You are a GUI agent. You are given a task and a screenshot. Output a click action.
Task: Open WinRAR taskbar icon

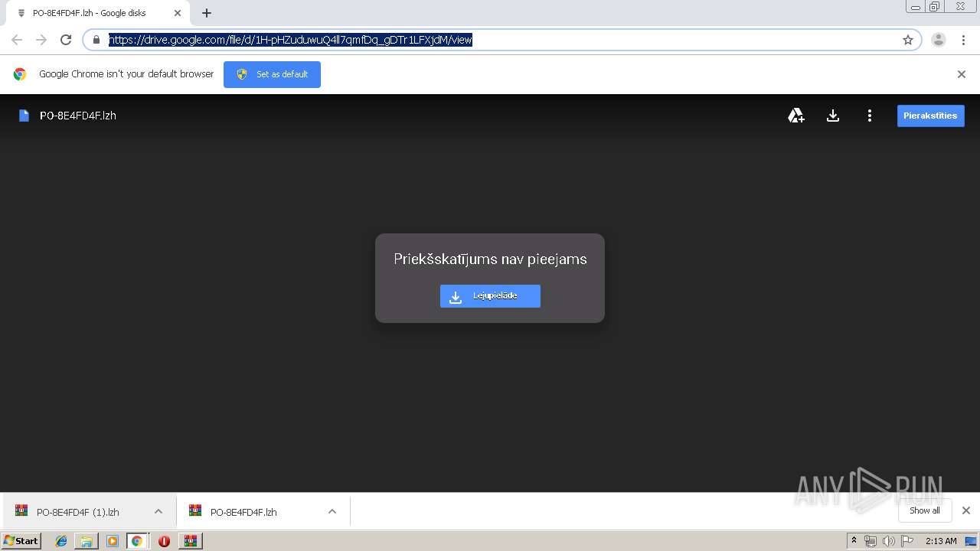[190, 541]
